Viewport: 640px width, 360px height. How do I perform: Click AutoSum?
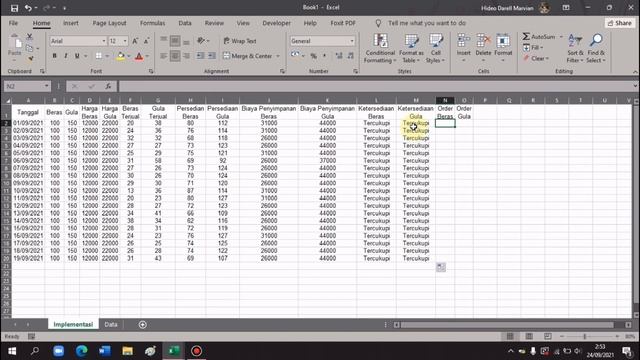(x=539, y=37)
